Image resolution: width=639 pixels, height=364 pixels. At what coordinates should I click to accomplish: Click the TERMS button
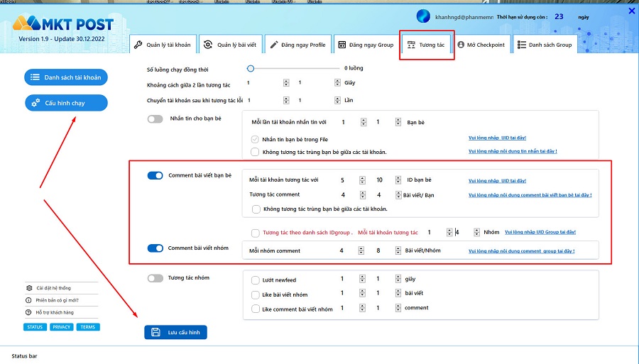87,327
